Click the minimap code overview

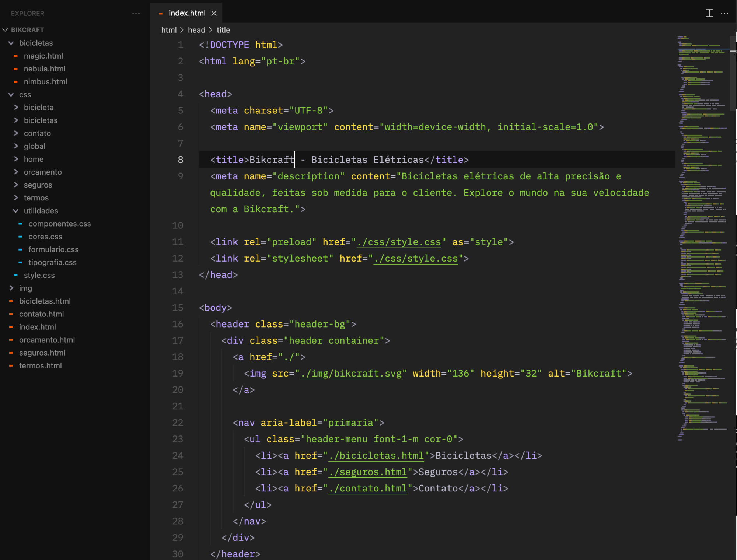(702, 238)
